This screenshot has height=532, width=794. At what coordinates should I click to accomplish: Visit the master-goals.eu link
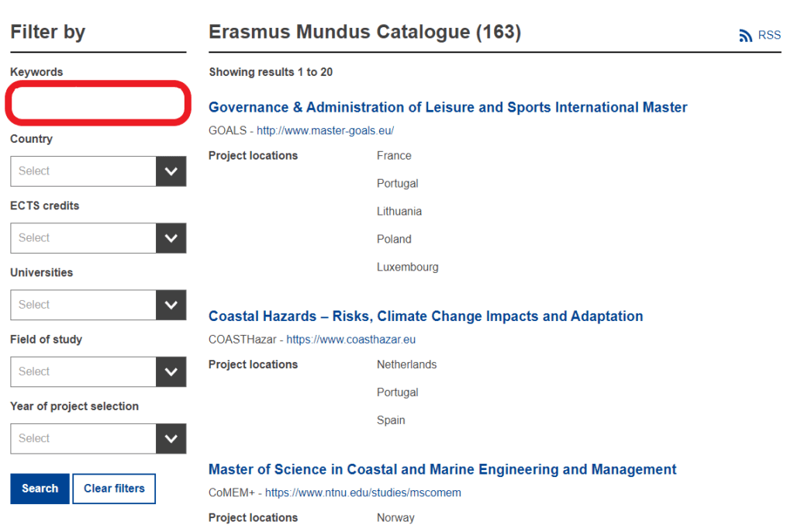click(x=325, y=131)
